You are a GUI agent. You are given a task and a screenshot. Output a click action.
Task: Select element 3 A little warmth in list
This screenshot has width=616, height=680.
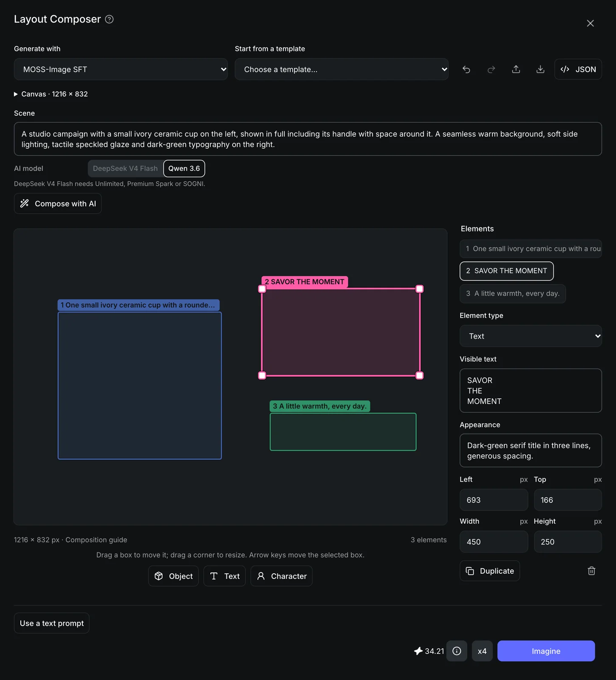pyautogui.click(x=512, y=293)
